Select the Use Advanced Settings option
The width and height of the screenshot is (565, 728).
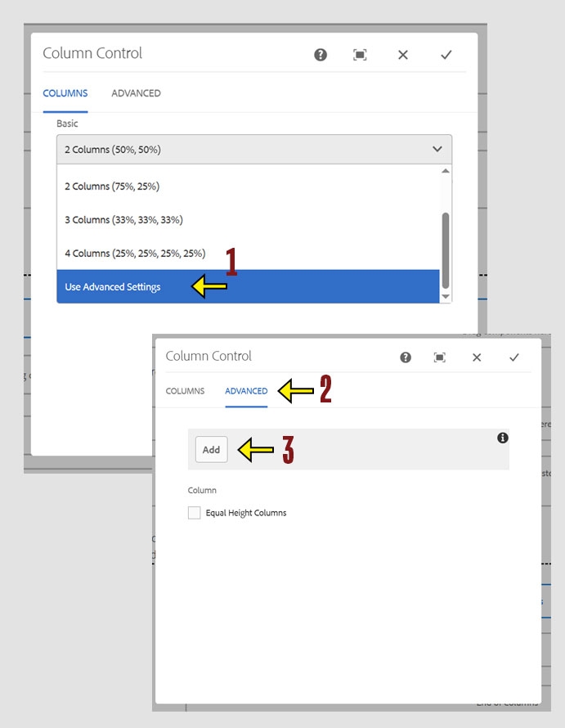pos(112,287)
